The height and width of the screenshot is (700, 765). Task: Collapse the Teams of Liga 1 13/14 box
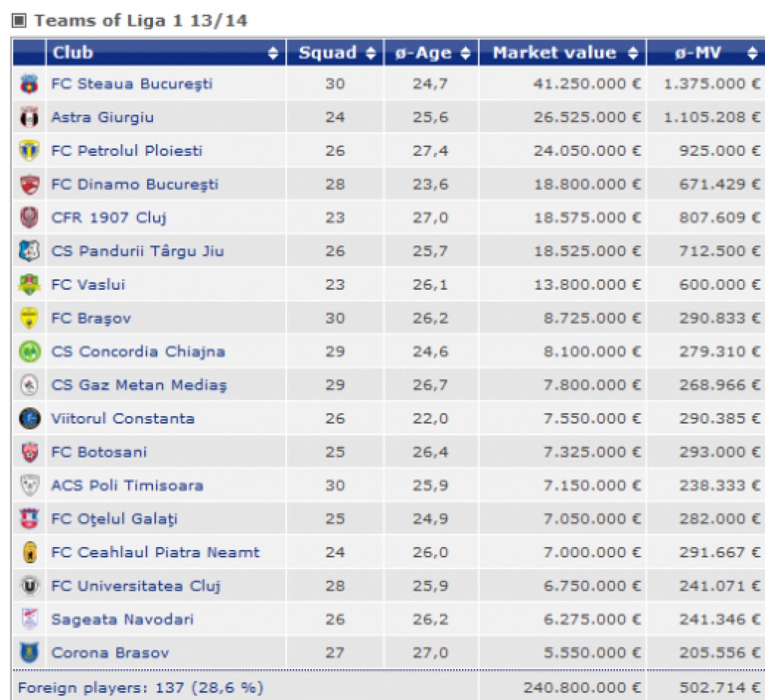[19, 21]
